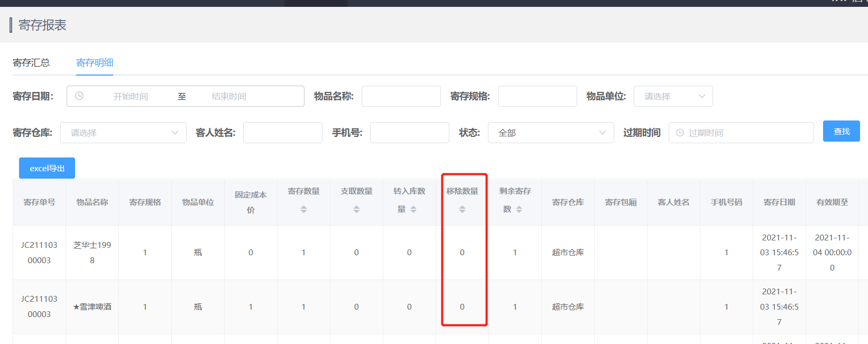
Task: Sort by 剩余寄存数 column arrows
Action: (x=519, y=209)
